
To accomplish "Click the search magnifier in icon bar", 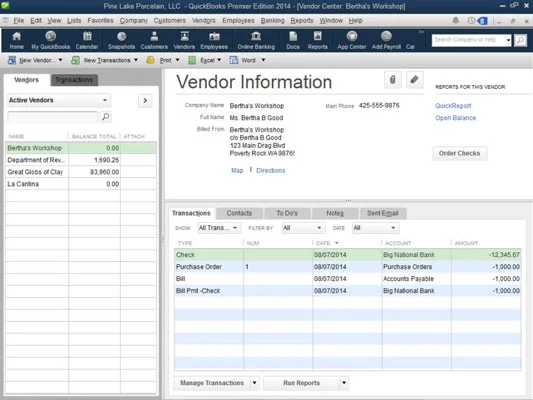I will pyautogui.click(x=520, y=40).
